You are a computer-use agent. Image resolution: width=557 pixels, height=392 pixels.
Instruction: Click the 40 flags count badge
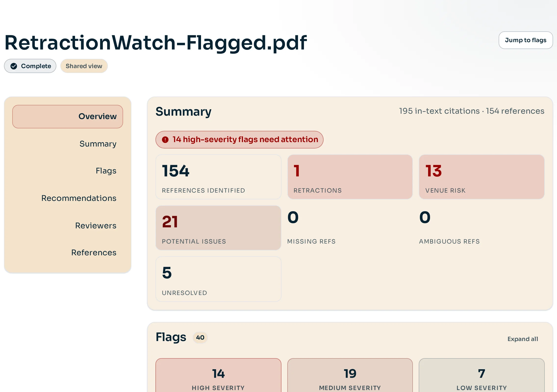click(200, 338)
